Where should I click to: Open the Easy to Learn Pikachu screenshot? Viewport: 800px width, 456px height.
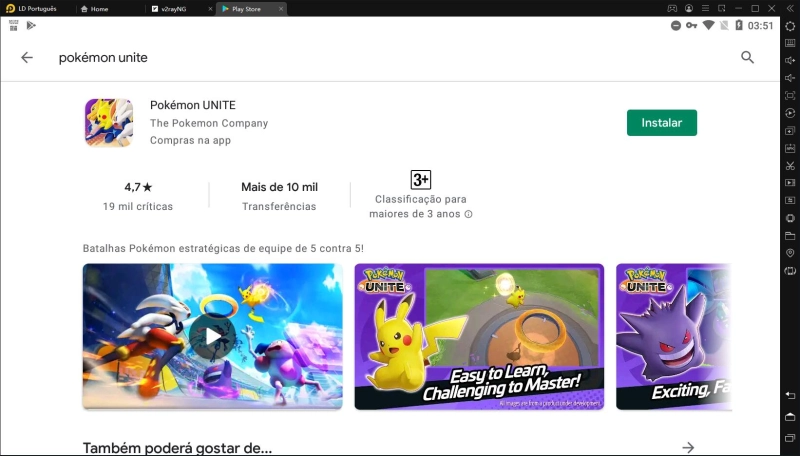pos(479,337)
